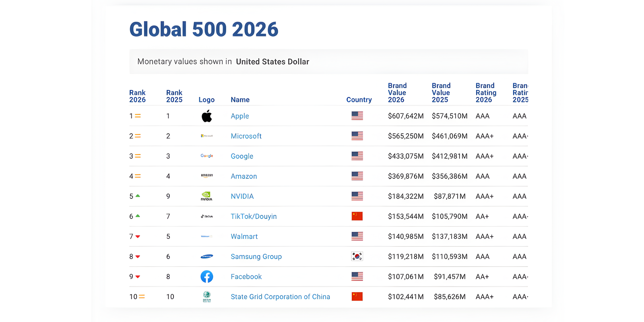The image size is (644, 322).
Task: Click the $140,985M value for Walmart
Action: pos(406,237)
